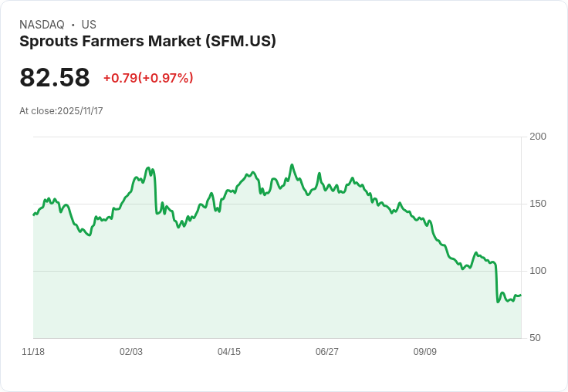Click the At close 2025/11/17 date text
Screen dimensions: 568x392
pos(61,111)
